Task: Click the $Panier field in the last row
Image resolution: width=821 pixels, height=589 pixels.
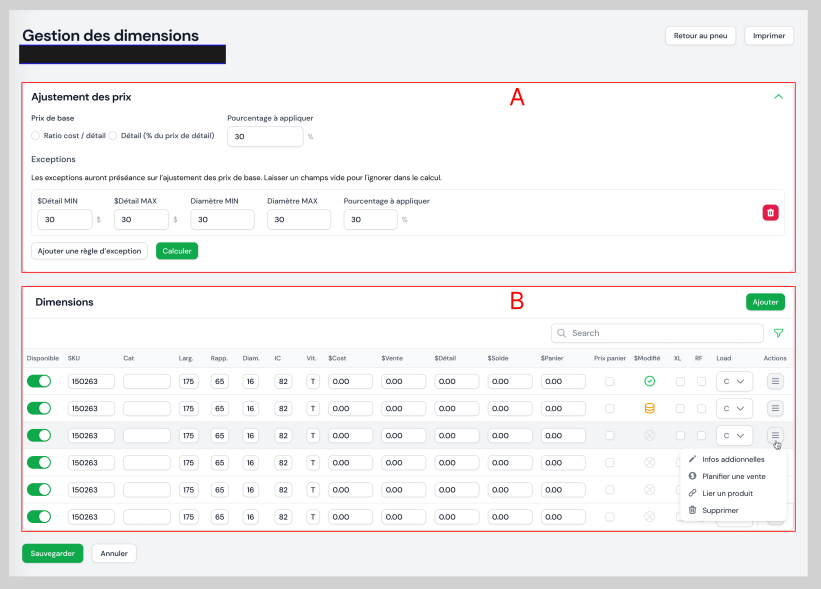Action: (x=563, y=517)
